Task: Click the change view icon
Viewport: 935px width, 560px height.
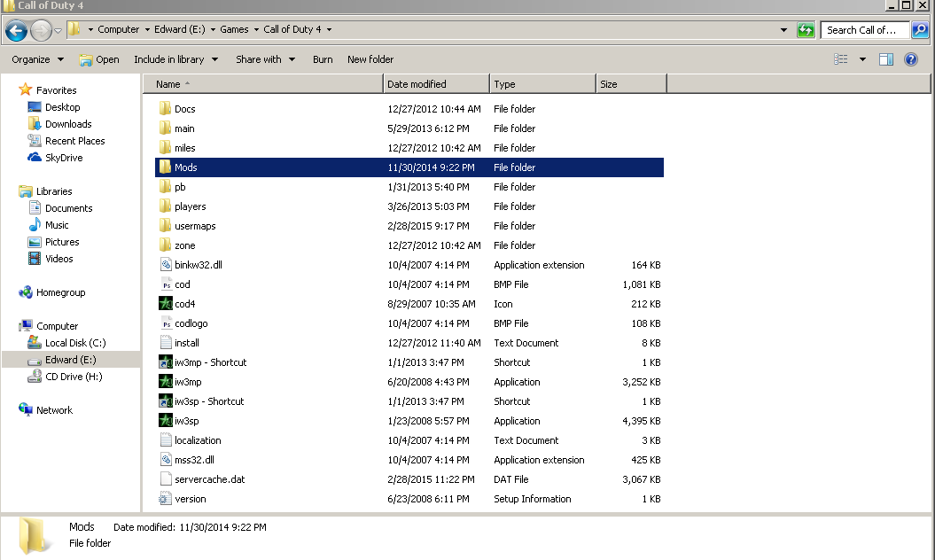Action: (x=841, y=59)
